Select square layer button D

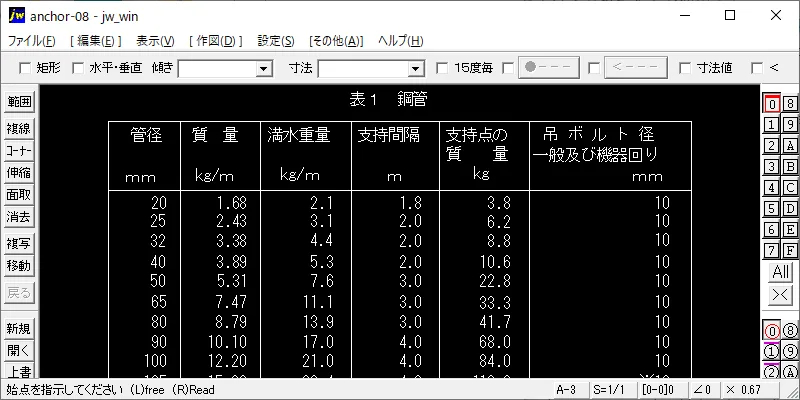[x=790, y=209]
